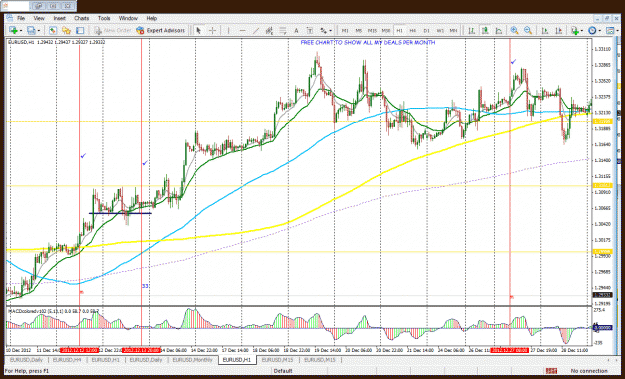Set timeframe to M15

pos(372,30)
